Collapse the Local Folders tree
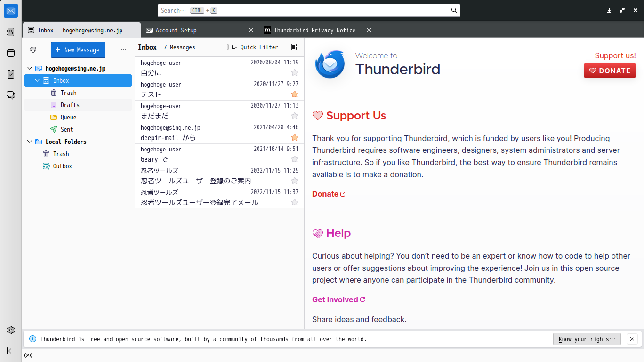The width and height of the screenshot is (644, 362). 30,142
